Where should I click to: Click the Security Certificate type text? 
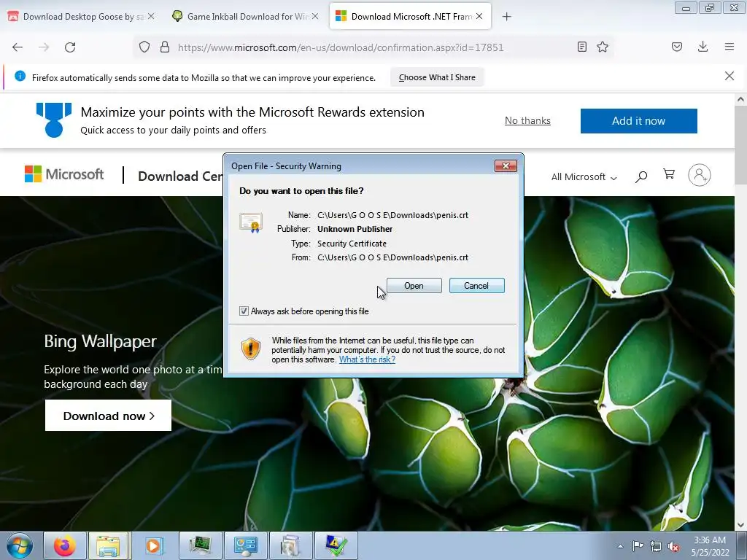(x=352, y=244)
